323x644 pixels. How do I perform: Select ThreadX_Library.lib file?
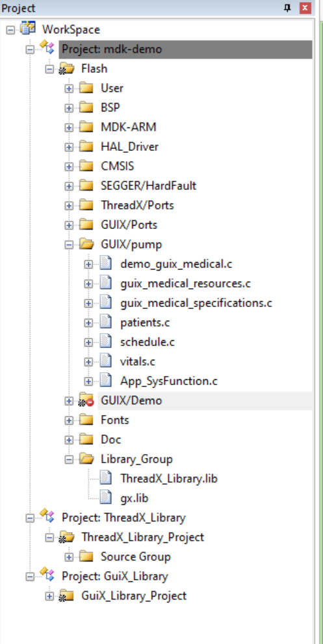click(169, 479)
